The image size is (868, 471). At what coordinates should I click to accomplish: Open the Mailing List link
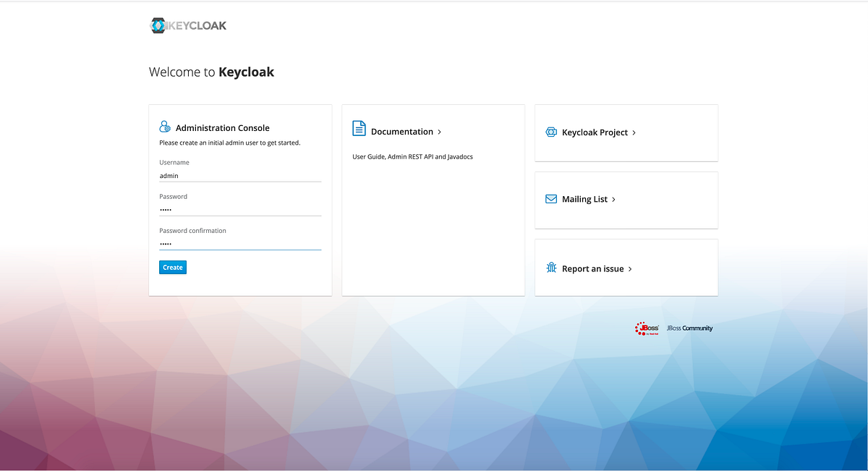pos(586,199)
